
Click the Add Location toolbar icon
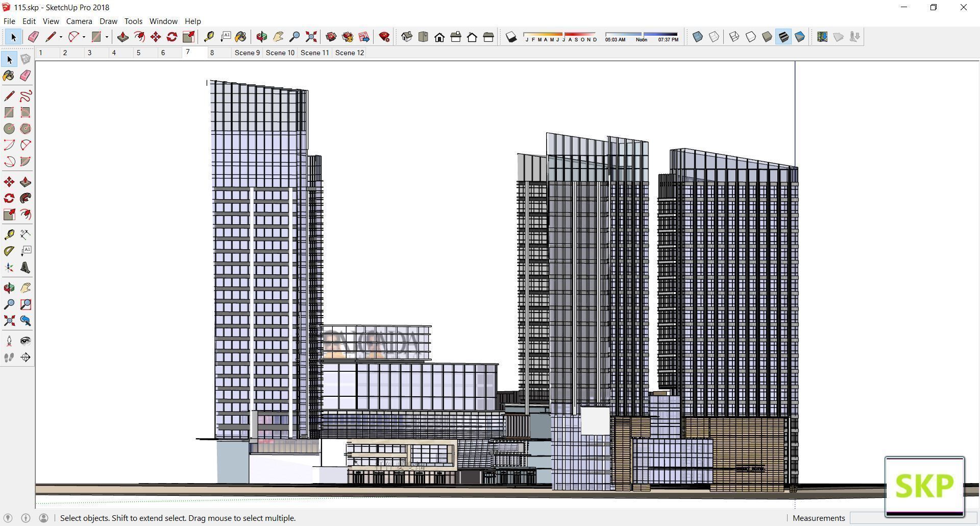click(822, 37)
